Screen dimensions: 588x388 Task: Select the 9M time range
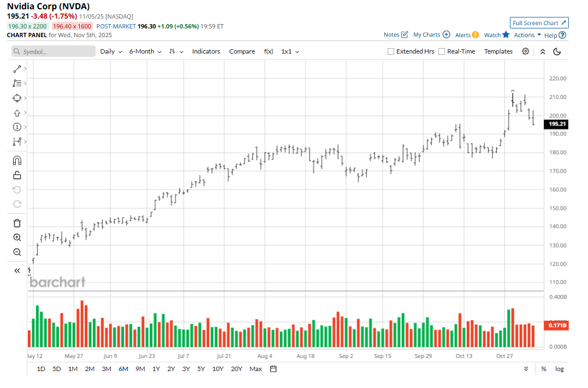(x=140, y=369)
